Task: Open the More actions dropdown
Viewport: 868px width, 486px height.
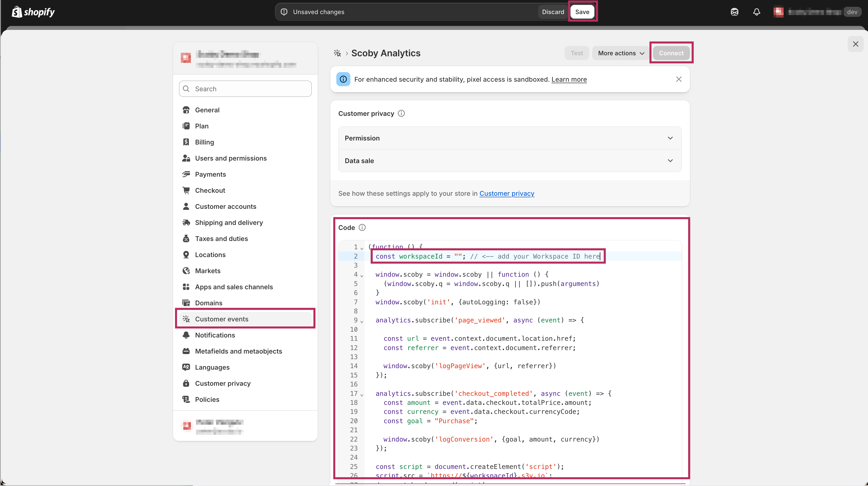Action: coord(621,53)
